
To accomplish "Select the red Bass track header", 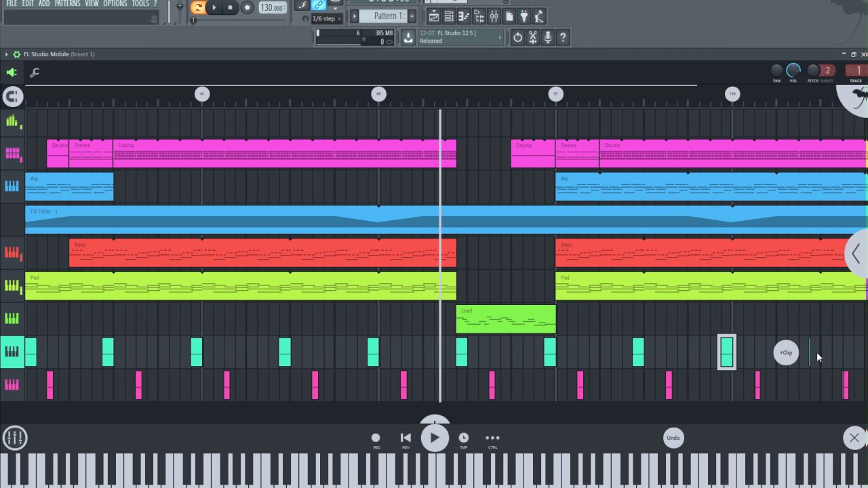I will 12,253.
